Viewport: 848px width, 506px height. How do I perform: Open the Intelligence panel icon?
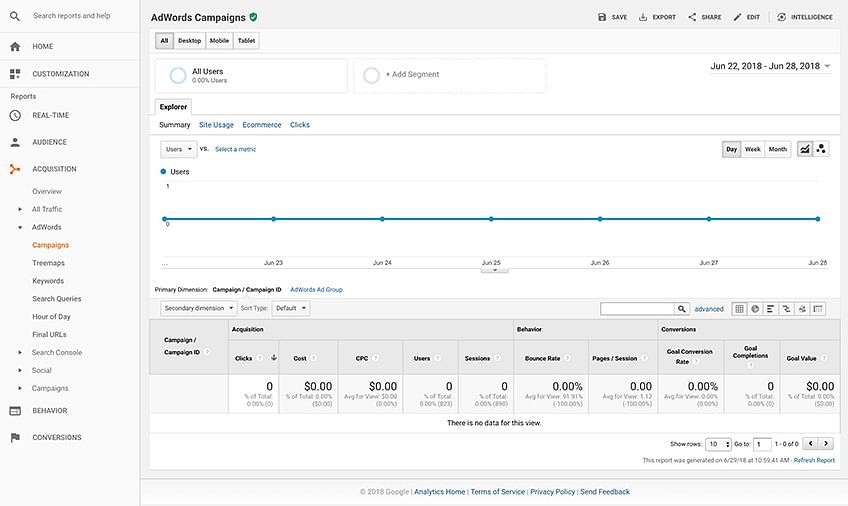click(781, 17)
